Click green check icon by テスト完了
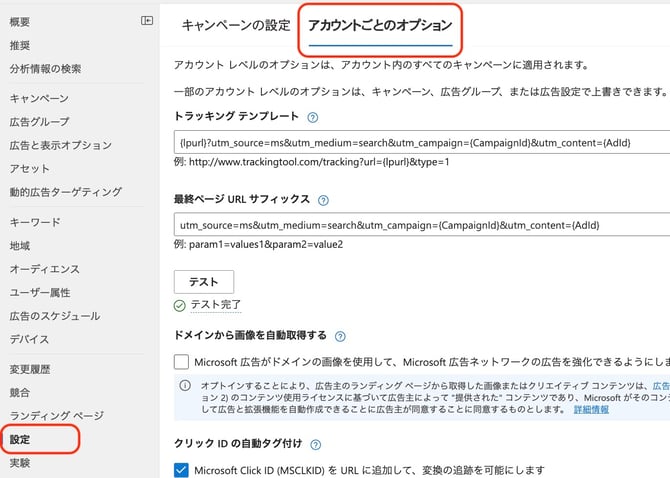The width and height of the screenshot is (670, 478). click(180, 305)
